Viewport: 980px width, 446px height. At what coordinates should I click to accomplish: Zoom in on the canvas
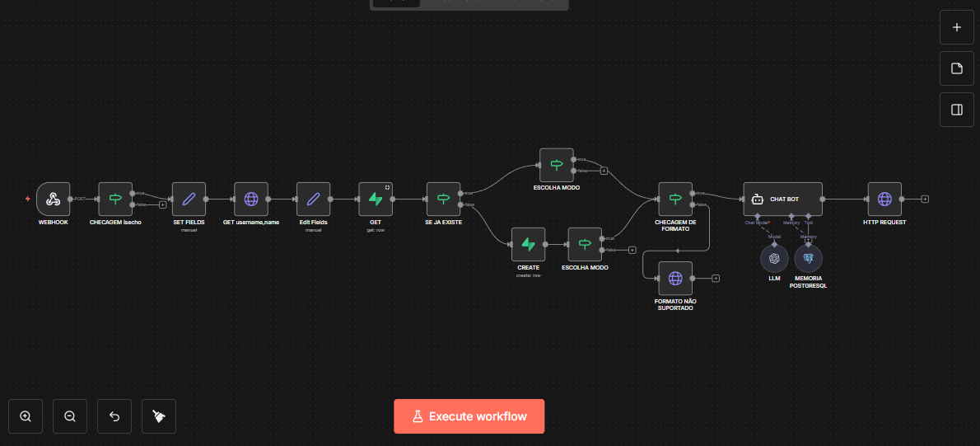coord(26,416)
